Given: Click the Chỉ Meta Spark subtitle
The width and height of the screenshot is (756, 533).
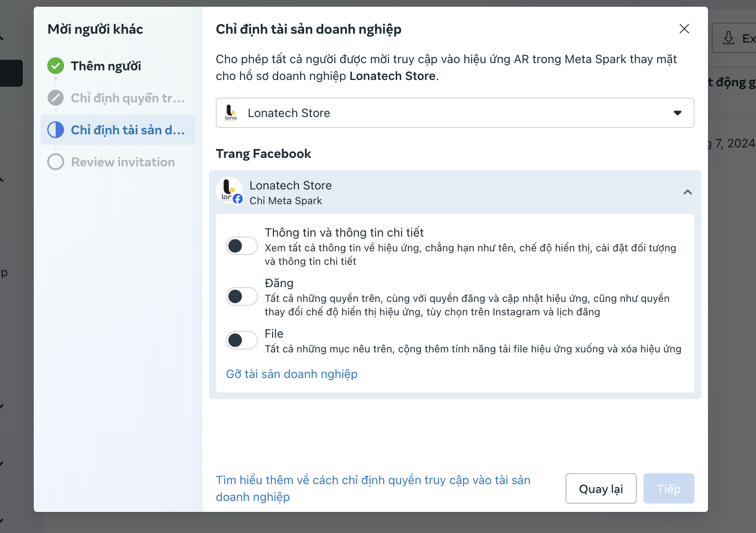Looking at the screenshot, I should pyautogui.click(x=286, y=201).
